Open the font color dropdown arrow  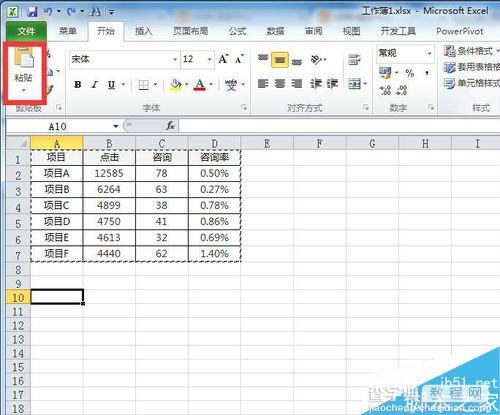coord(211,85)
